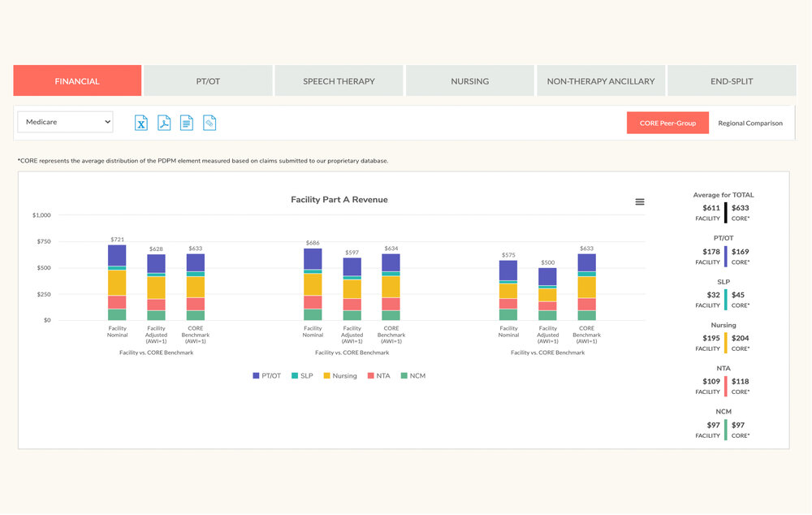The height and width of the screenshot is (515, 812).
Task: Click the $0 y-axis label
Action: click(x=47, y=320)
